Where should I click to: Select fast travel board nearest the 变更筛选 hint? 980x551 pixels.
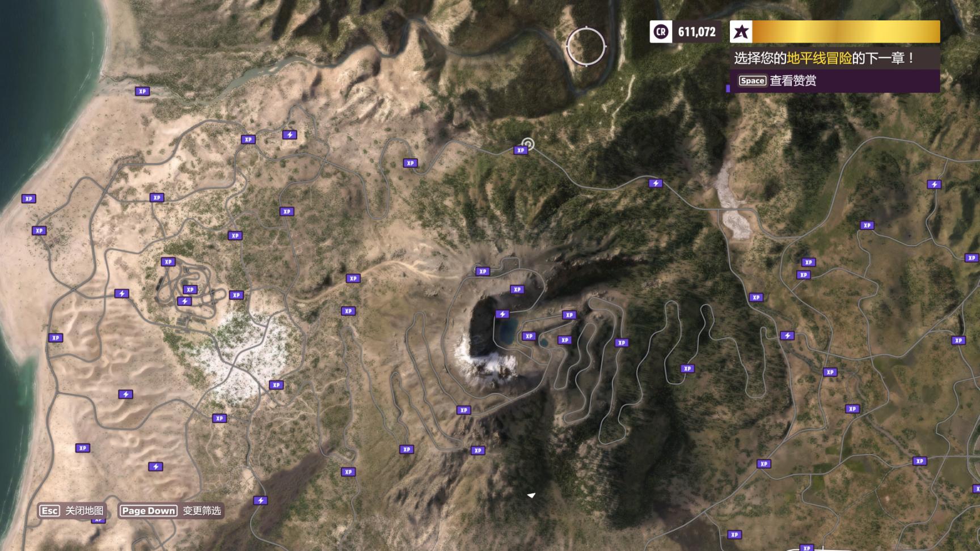(260, 501)
